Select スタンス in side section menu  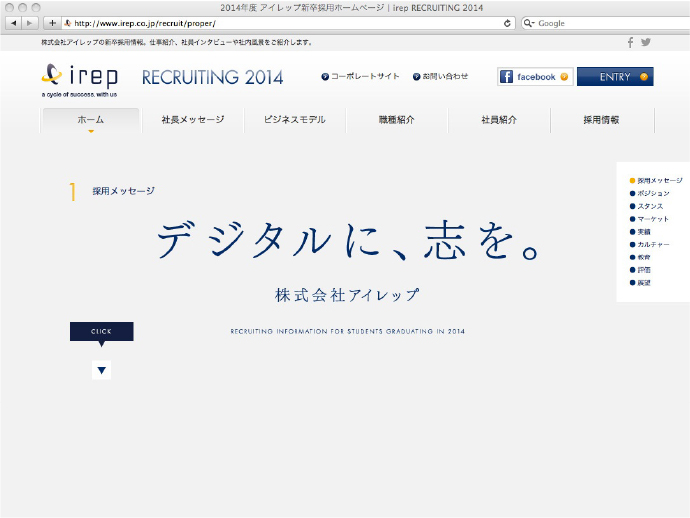646,206
